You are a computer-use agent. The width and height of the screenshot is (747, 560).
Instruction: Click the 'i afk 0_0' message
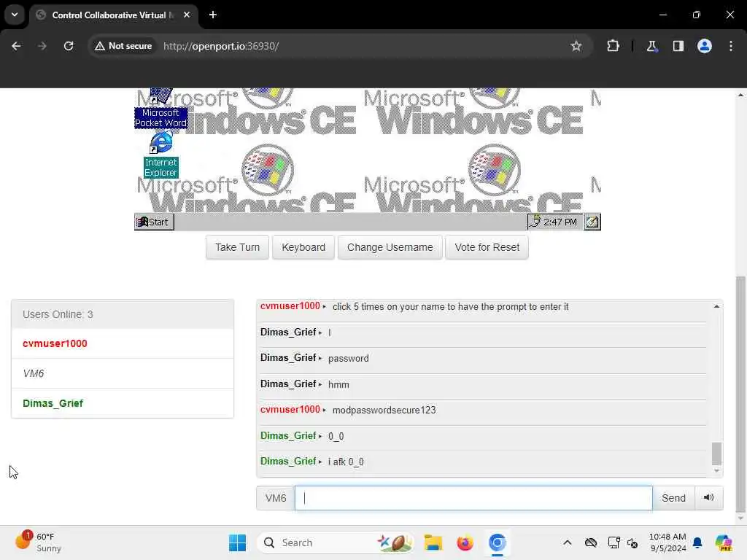pos(346,462)
